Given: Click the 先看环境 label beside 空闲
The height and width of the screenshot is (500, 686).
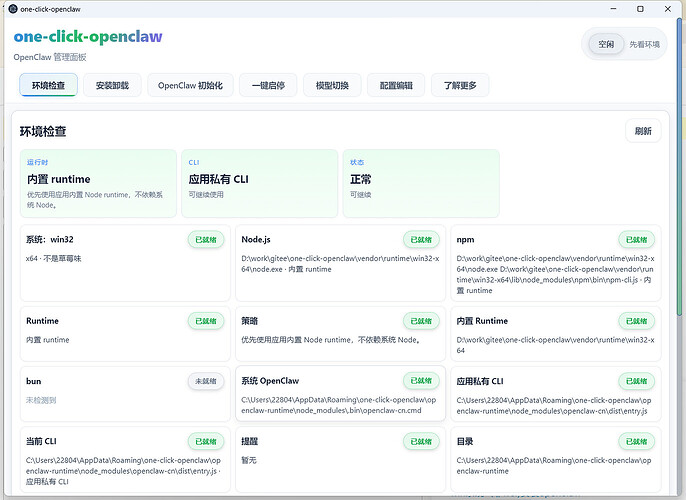Looking at the screenshot, I should click(x=644, y=44).
